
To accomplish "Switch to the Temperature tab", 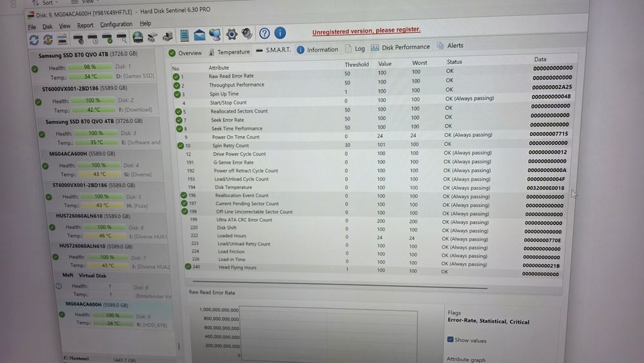I will [x=229, y=52].
